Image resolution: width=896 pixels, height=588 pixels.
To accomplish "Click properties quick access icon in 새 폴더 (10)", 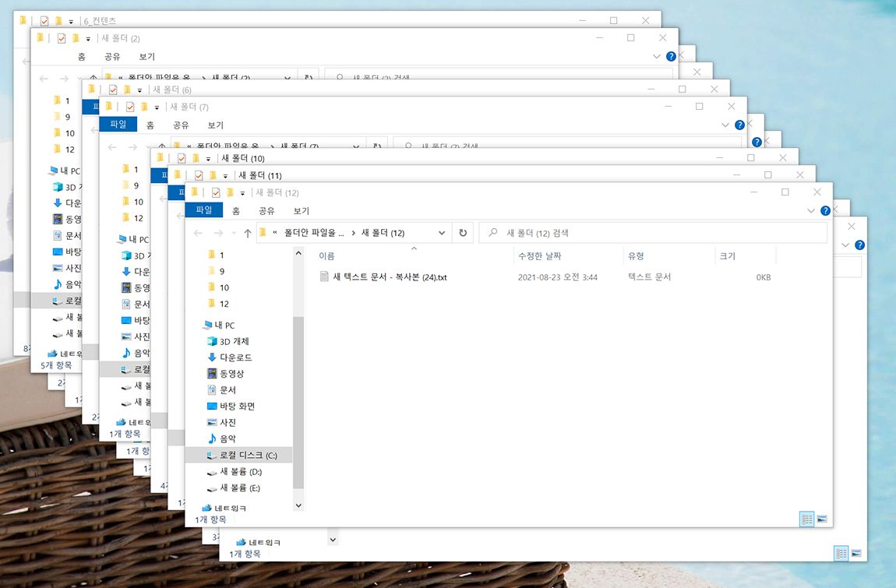I will (x=181, y=158).
